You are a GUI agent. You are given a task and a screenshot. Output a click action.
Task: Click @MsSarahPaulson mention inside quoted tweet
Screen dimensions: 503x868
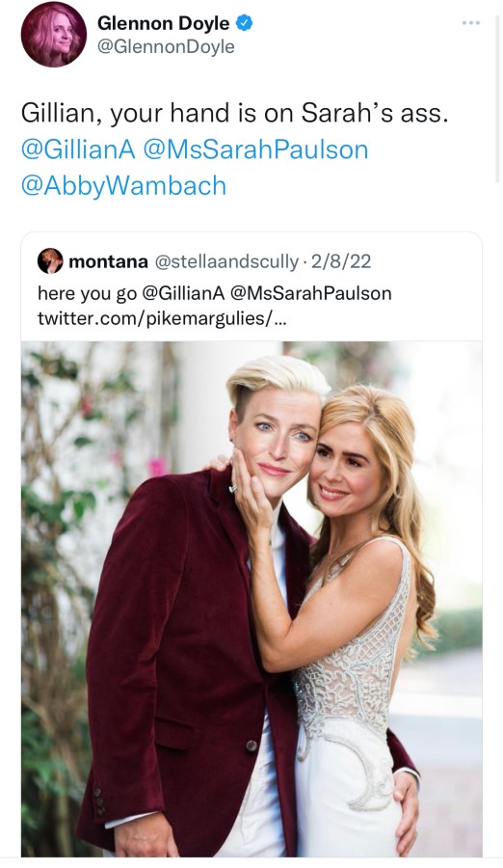coord(310,293)
